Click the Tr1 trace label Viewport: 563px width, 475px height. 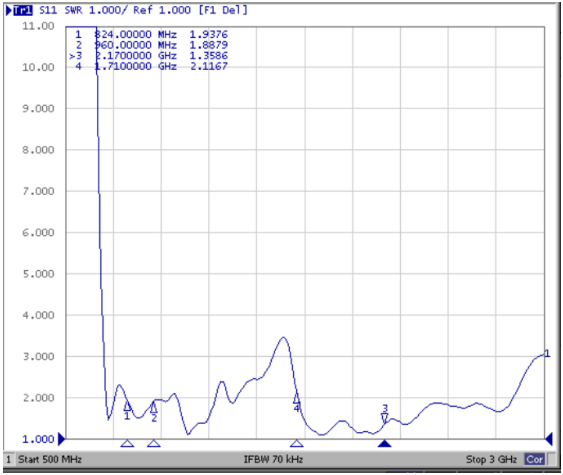click(x=22, y=10)
